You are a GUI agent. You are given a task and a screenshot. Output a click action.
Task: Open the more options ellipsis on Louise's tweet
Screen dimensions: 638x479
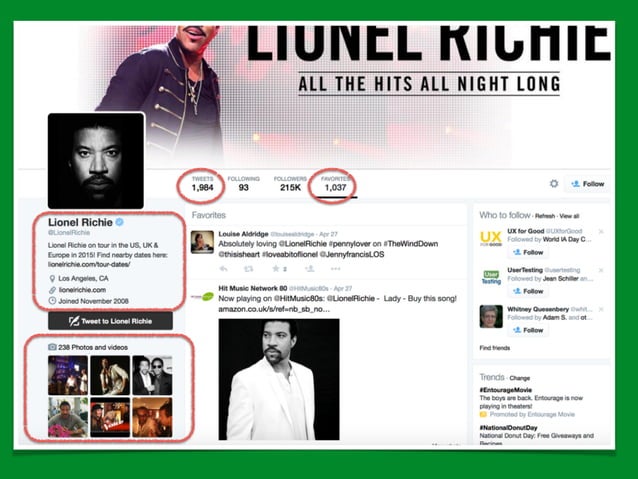(x=335, y=269)
